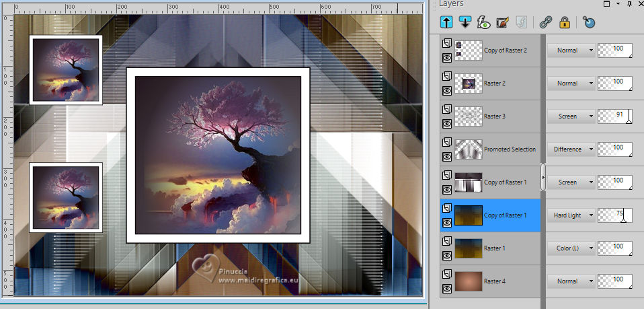Hide the Raster 1 layer
Screen dimensions: 644x309
(x=447, y=256)
